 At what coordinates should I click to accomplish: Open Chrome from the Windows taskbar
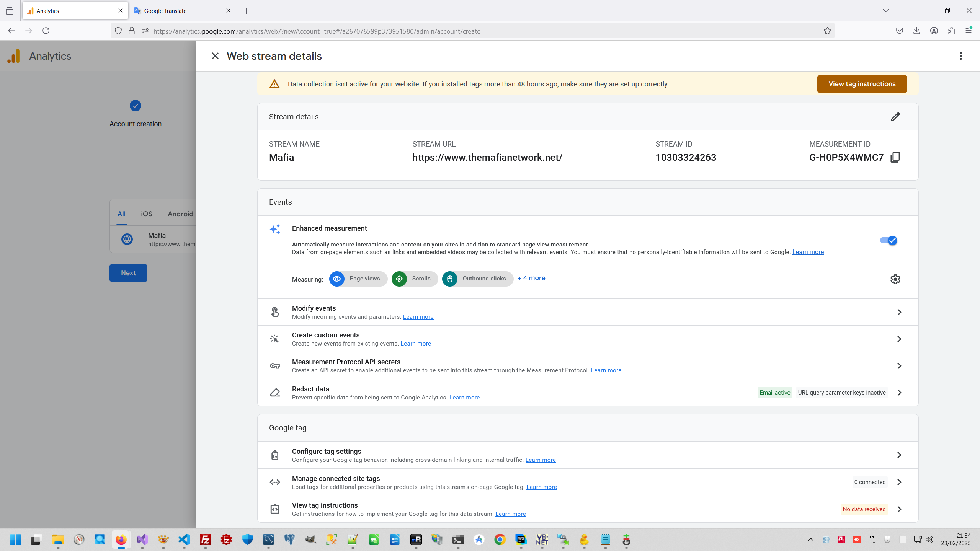coord(500,540)
